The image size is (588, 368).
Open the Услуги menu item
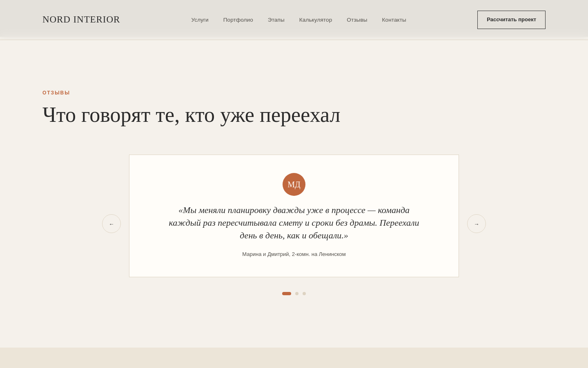pos(200,20)
